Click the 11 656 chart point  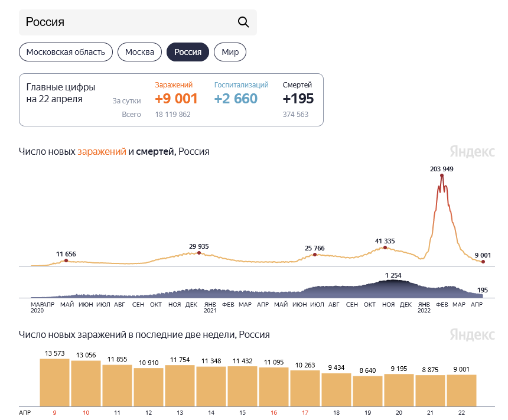(x=66, y=261)
